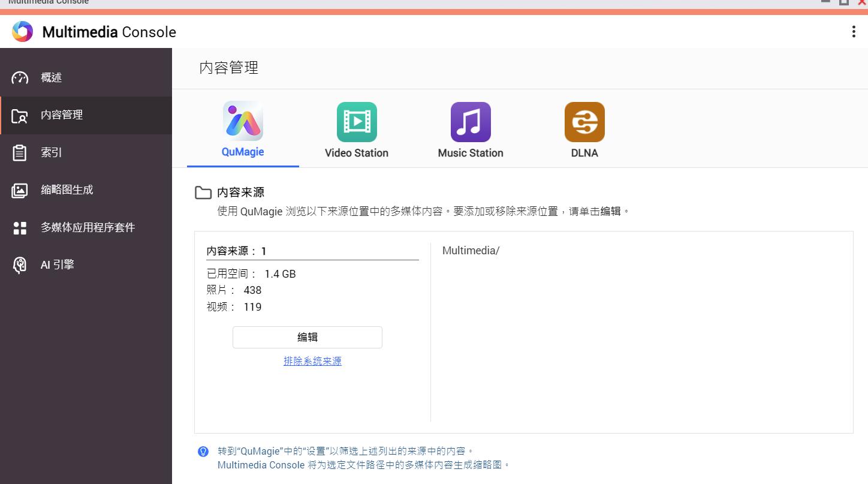Select the DLNA service icon

click(584, 122)
